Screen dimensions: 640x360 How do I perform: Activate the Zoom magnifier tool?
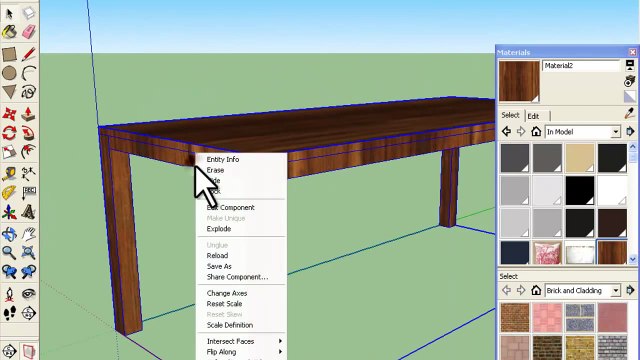(9, 253)
